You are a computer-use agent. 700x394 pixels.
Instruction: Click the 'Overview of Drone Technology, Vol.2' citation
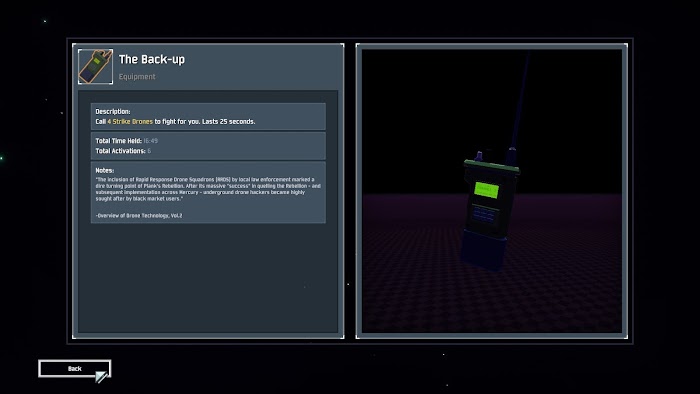[x=139, y=216]
